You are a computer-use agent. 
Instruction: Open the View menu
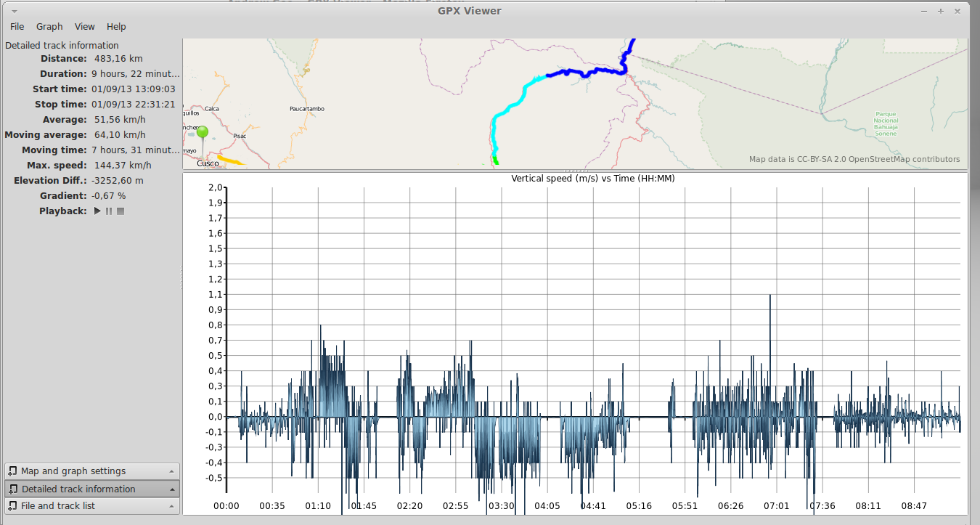point(84,27)
